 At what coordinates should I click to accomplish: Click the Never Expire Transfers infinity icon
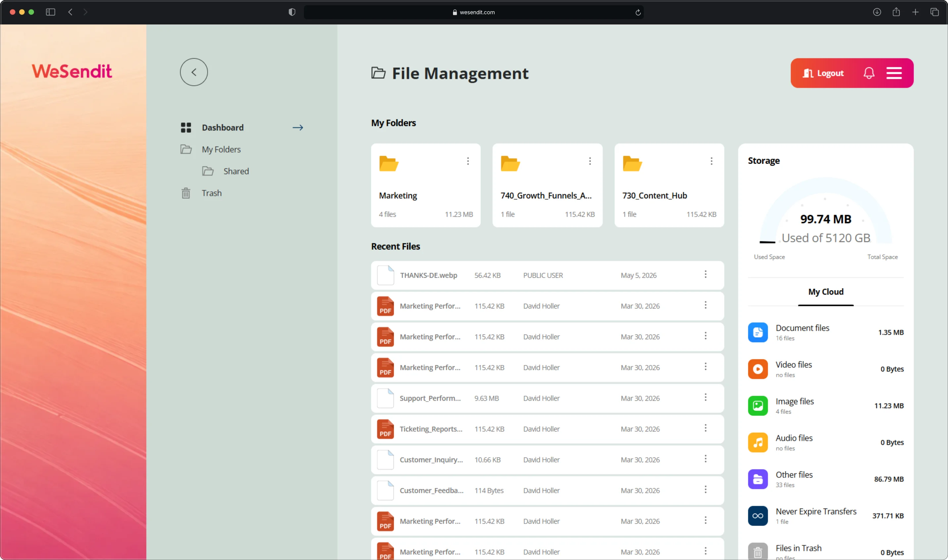point(758,516)
